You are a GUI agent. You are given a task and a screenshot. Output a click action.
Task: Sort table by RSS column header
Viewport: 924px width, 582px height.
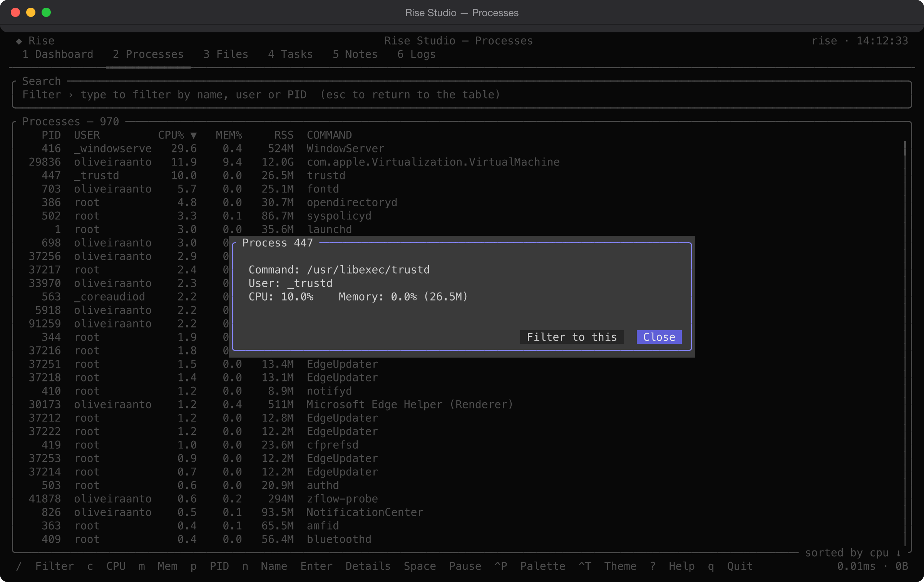[284, 135]
